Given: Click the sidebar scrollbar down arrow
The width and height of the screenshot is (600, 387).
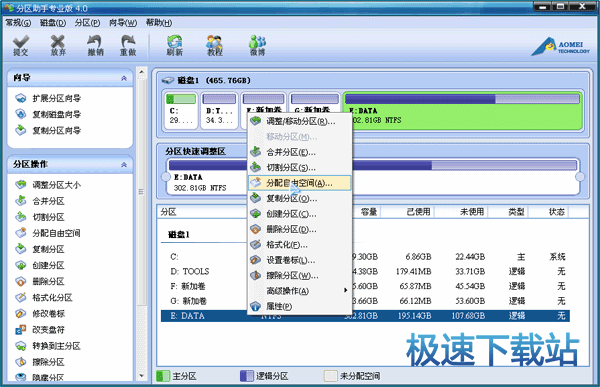Looking at the screenshot, I should (142, 376).
